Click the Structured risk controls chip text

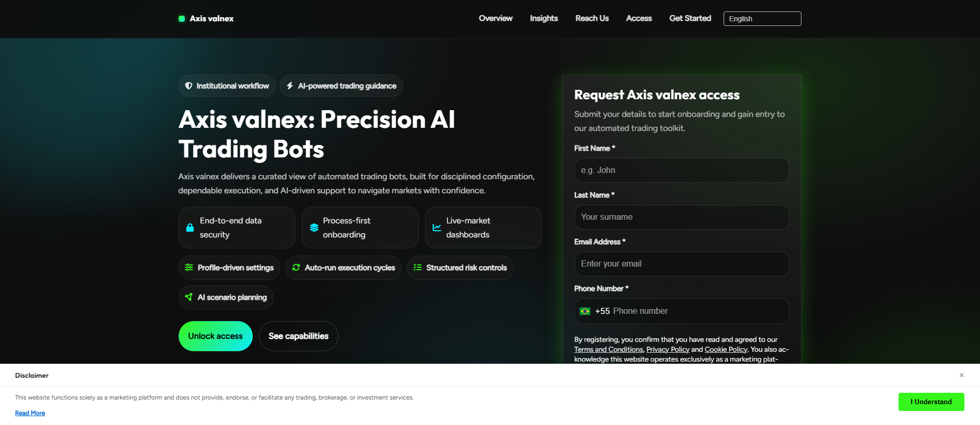pyautogui.click(x=467, y=268)
